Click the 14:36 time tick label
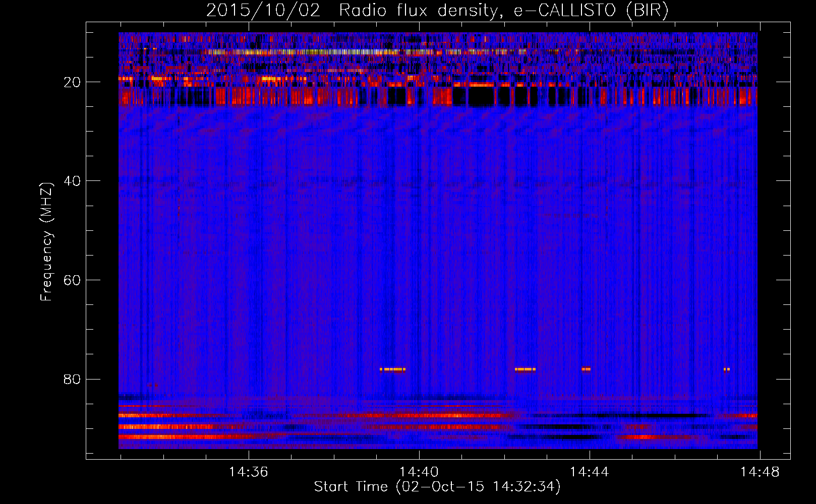The height and width of the screenshot is (504, 816). tap(249, 472)
